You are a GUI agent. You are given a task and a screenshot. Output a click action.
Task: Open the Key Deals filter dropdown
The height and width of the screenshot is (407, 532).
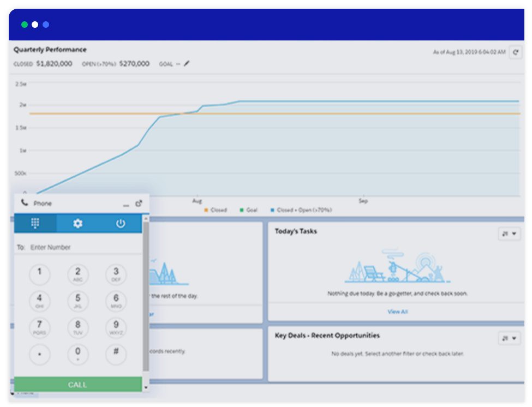509,338
